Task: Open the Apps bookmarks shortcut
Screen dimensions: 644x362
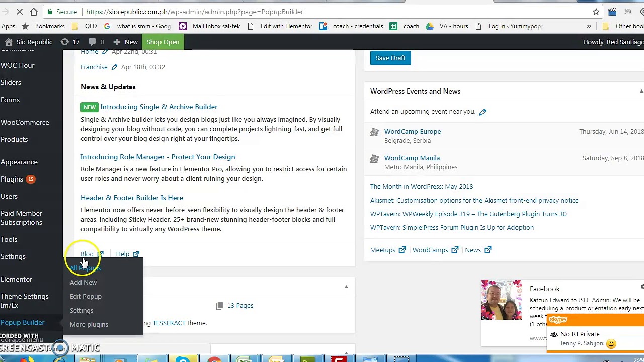Action: [x=8, y=26]
